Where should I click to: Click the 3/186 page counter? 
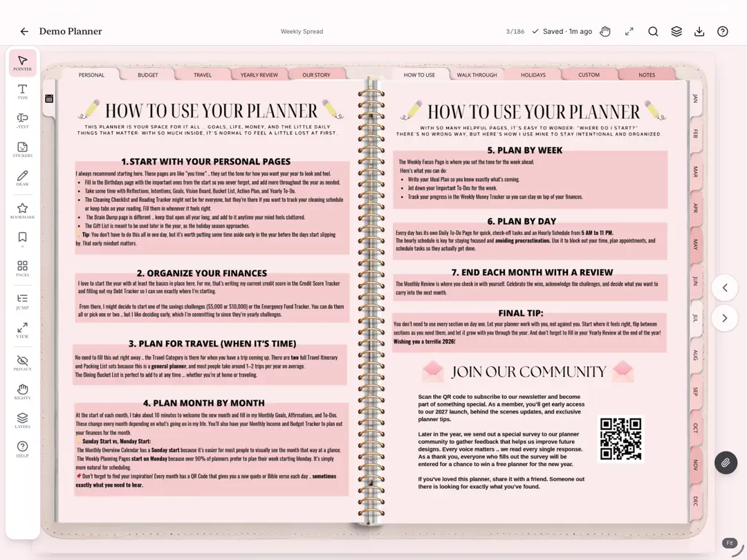coord(515,31)
